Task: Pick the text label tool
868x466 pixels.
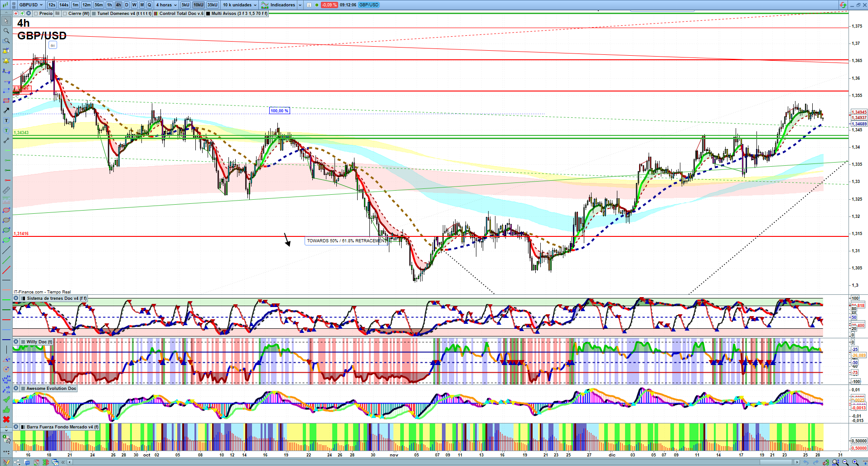Action: pyautogui.click(x=6, y=120)
